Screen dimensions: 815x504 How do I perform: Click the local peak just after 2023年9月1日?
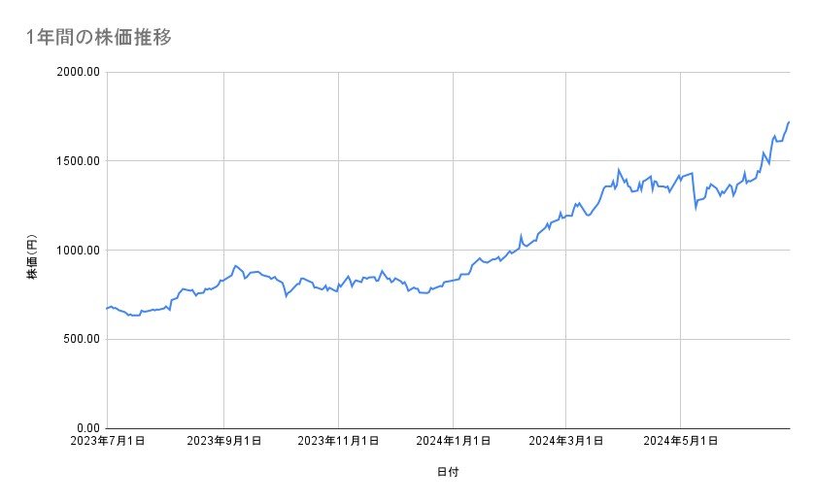(236, 265)
